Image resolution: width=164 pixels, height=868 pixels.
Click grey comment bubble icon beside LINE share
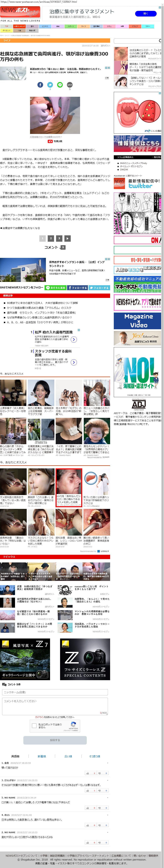click(70, 85)
